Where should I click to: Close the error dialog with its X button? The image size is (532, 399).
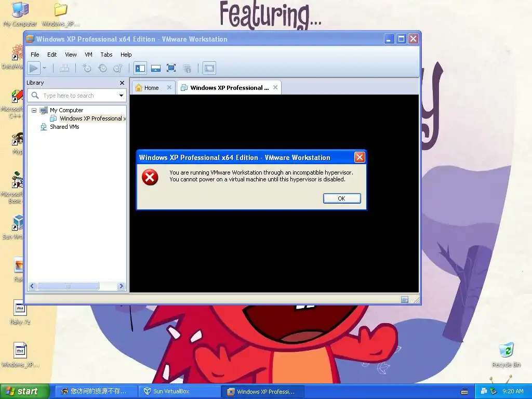(360, 157)
